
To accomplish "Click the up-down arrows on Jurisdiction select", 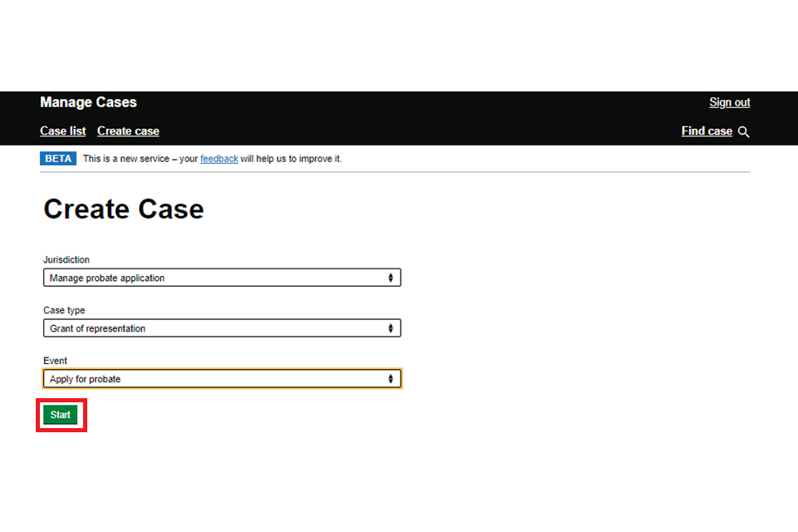I will [391, 278].
